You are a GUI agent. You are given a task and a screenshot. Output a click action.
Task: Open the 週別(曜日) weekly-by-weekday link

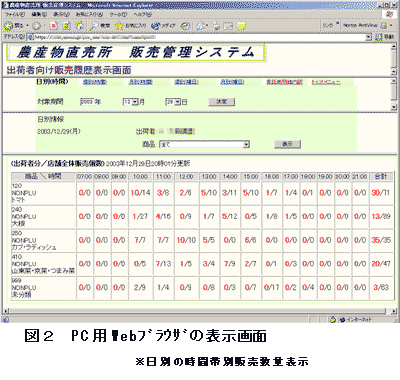(x=186, y=82)
